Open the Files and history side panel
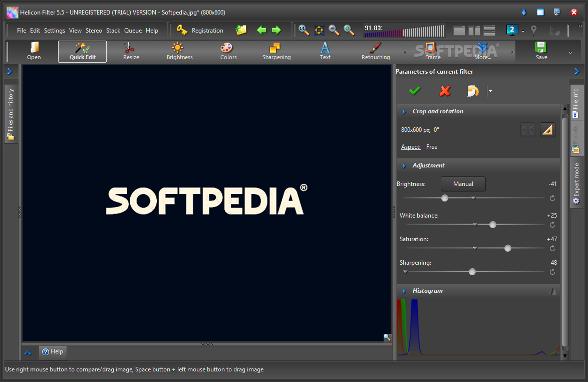The image size is (588, 382). point(11,115)
